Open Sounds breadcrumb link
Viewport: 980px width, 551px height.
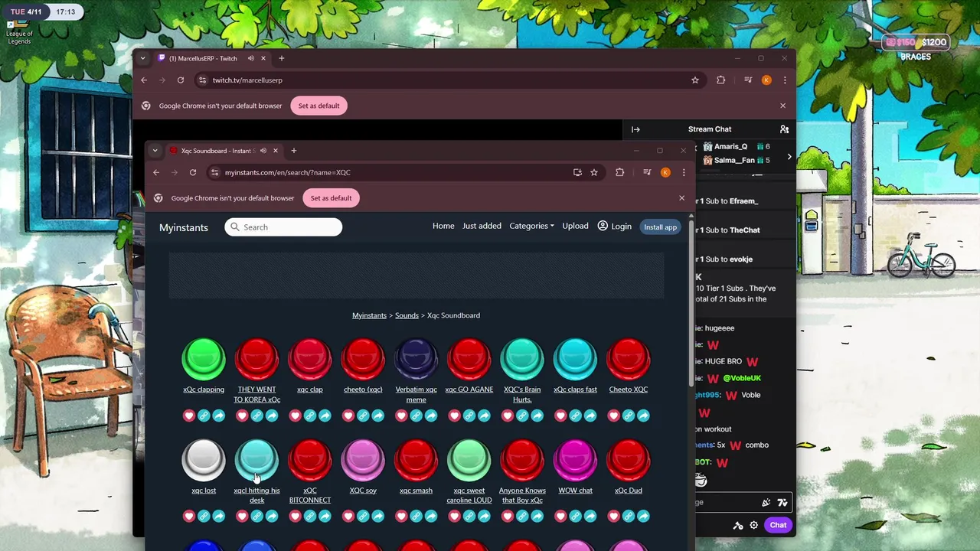(407, 315)
